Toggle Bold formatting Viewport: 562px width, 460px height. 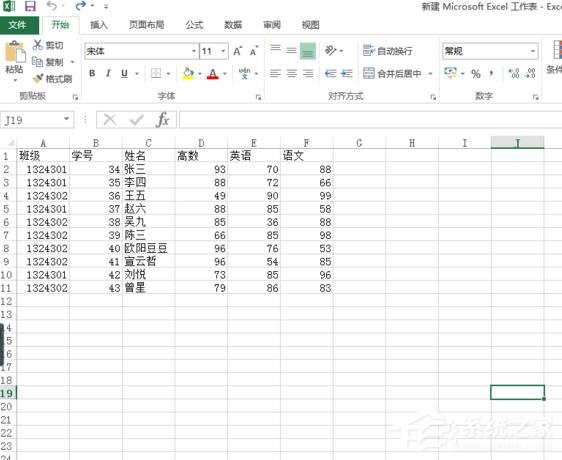coord(92,73)
